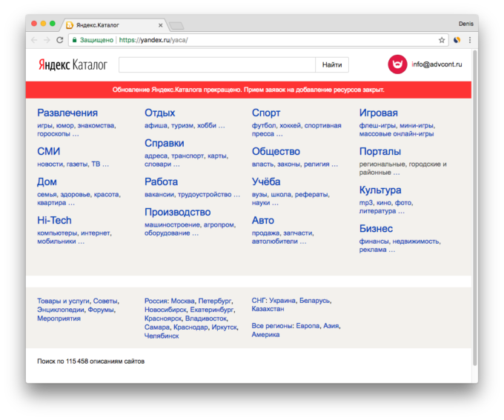This screenshot has width=504, height=420.
Task: Click the page's vertical scrollbar
Action: [x=475, y=207]
